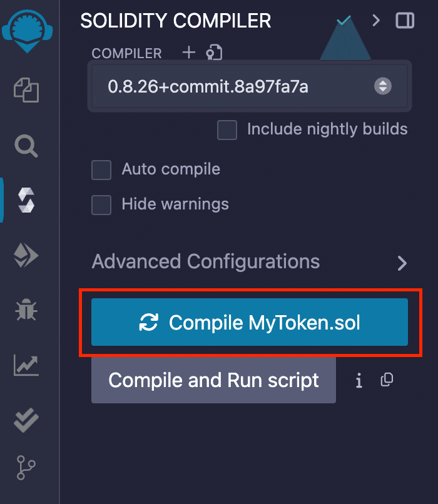Open the Debugger bug icon
438x504 pixels.
pos(26,310)
